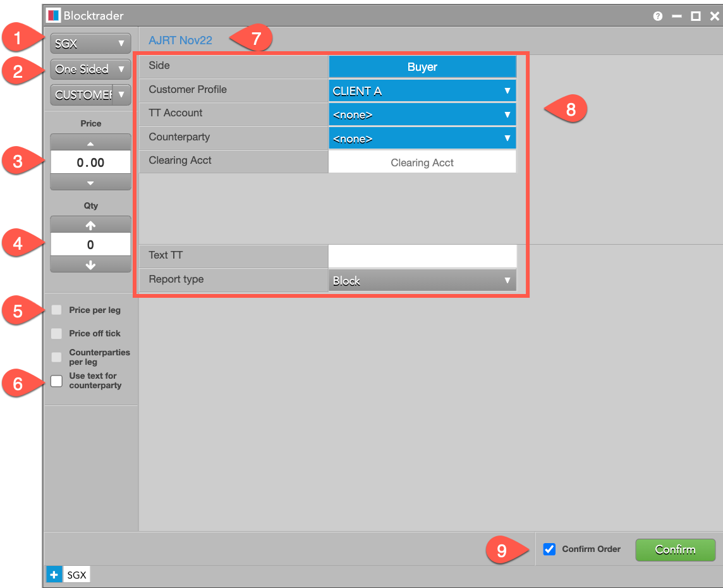723x588 pixels.
Task: Open the SGX exchange dropdown
Action: pos(90,44)
